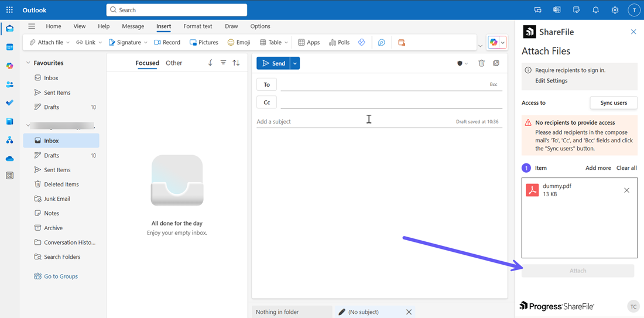644x318 pixels.
Task: Open the Calendar icon in left sidebar
Action: pyautogui.click(x=9, y=47)
